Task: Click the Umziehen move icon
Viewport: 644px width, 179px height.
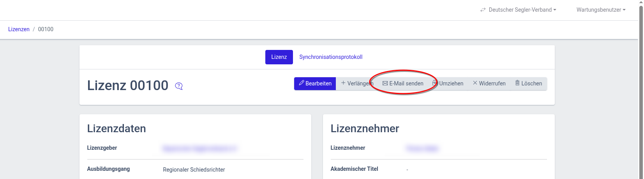Action: [435, 83]
